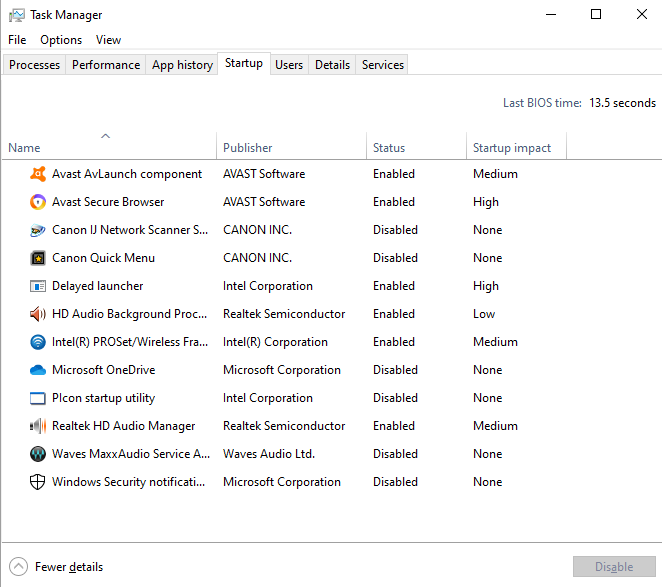The image size is (662, 587).
Task: Maximize the Task Manager window
Action: [596, 14]
